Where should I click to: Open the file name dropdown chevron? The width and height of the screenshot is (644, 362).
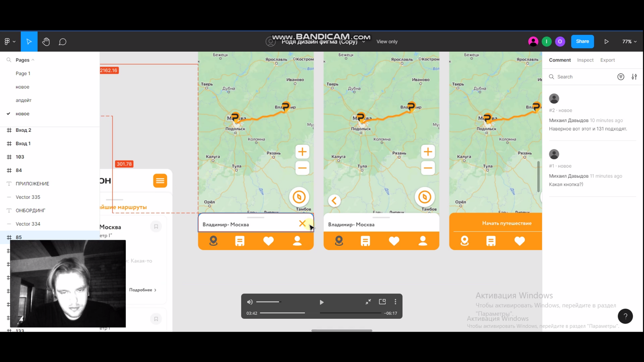[x=364, y=42]
